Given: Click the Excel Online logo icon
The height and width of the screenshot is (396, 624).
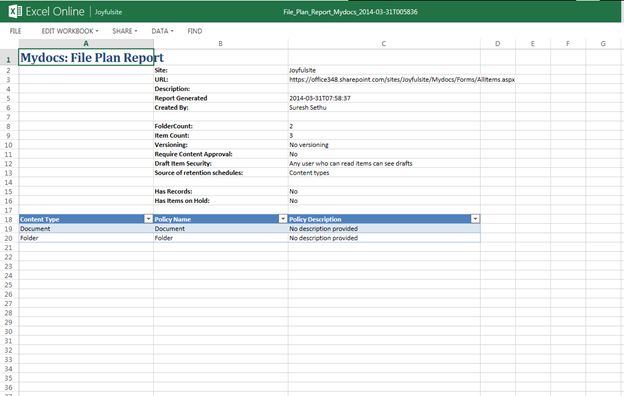Looking at the screenshot, I should (15, 12).
